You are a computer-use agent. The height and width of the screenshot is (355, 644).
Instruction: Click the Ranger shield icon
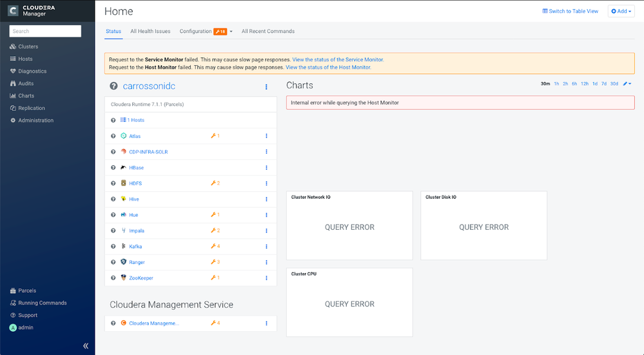pos(123,261)
